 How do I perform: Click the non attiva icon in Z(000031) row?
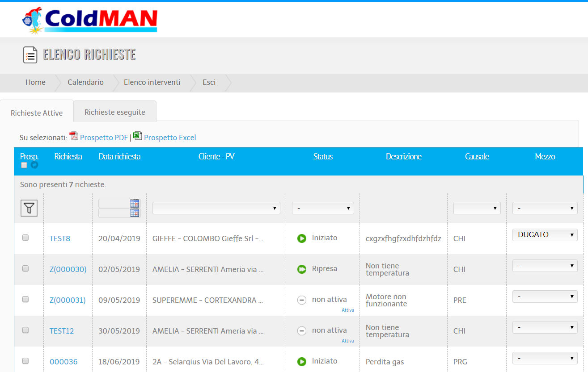pyautogui.click(x=302, y=300)
